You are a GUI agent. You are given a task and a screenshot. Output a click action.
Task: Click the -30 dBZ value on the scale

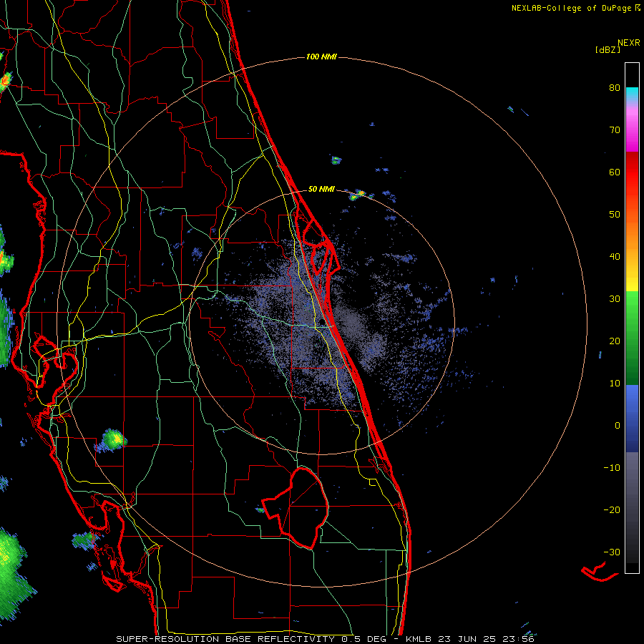tap(612, 552)
